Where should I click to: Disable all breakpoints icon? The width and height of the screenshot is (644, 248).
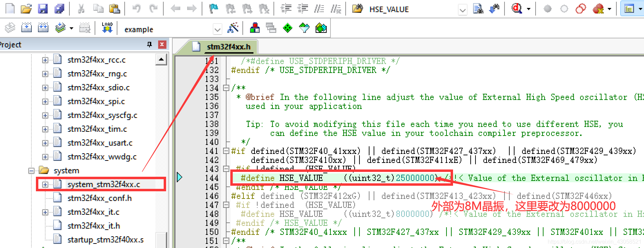(581, 9)
